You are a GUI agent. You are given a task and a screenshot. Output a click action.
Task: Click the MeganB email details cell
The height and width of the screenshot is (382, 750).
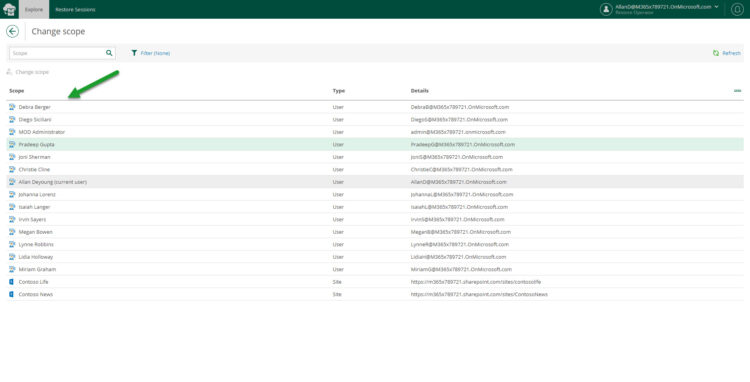pos(461,232)
